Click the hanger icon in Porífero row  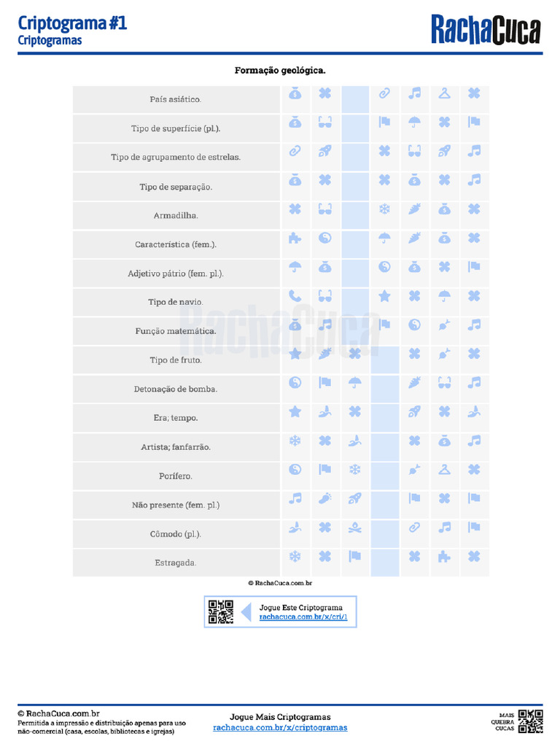tap(444, 469)
